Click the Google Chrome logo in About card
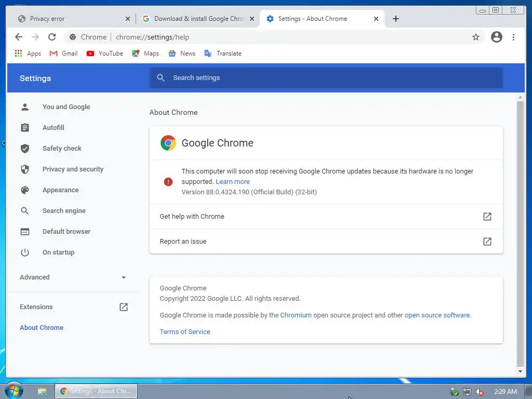Screen dimensions: 532x399 coord(168,143)
